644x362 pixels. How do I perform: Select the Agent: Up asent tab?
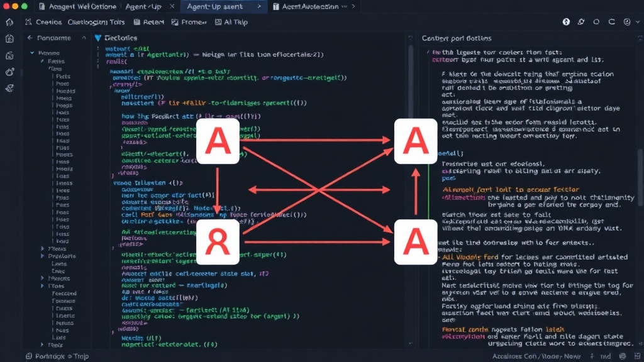point(215,6)
